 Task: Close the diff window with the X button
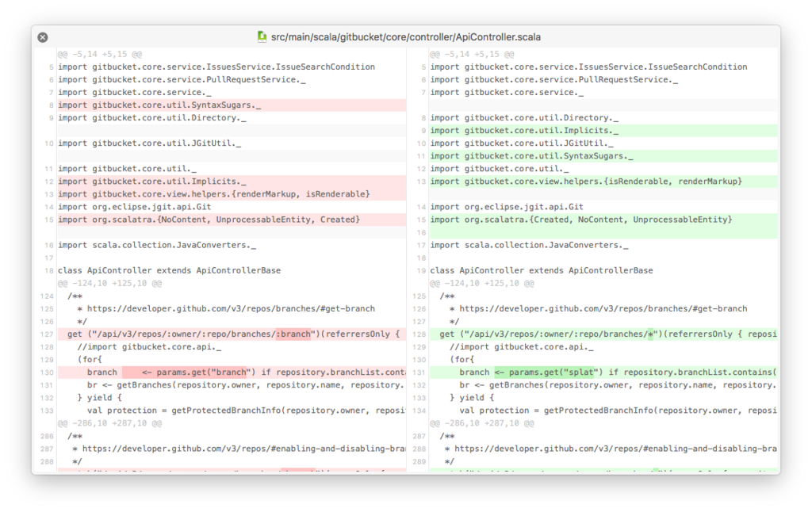[x=43, y=37]
